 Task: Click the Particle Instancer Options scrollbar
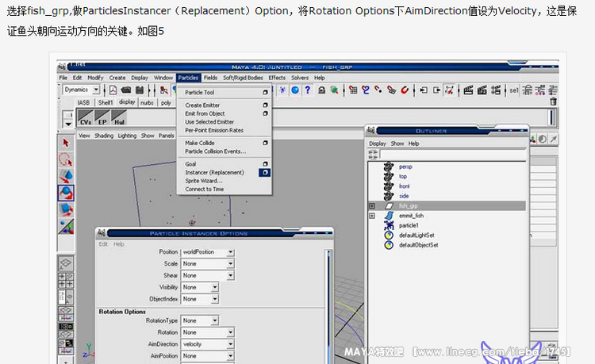328,306
